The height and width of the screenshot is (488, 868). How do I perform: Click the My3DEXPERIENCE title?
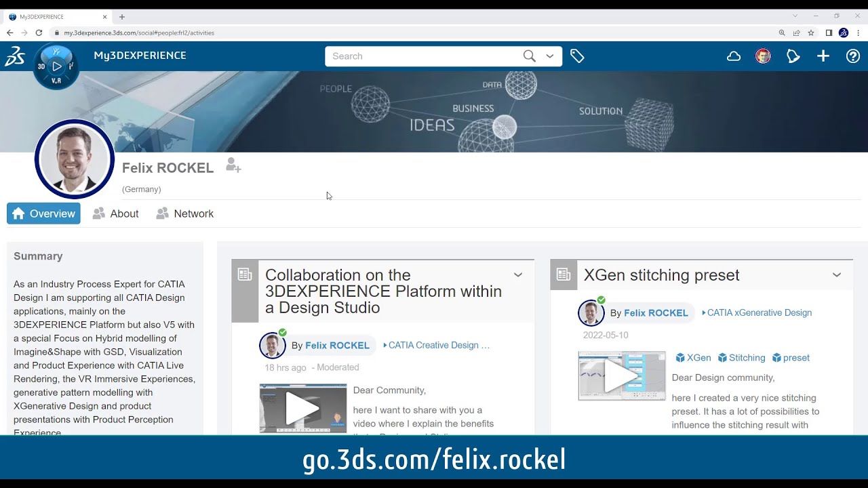(x=140, y=56)
